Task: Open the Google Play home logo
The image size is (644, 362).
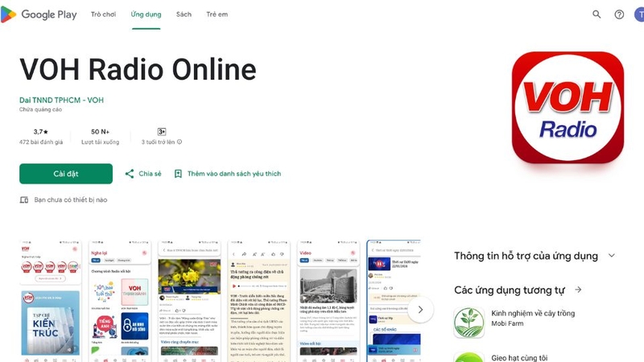Action: (39, 14)
